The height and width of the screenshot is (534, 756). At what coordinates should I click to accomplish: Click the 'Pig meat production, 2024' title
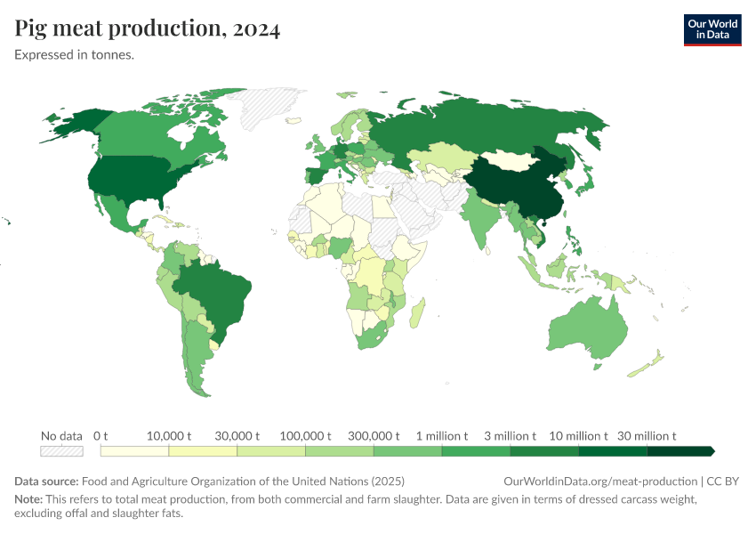(x=147, y=29)
